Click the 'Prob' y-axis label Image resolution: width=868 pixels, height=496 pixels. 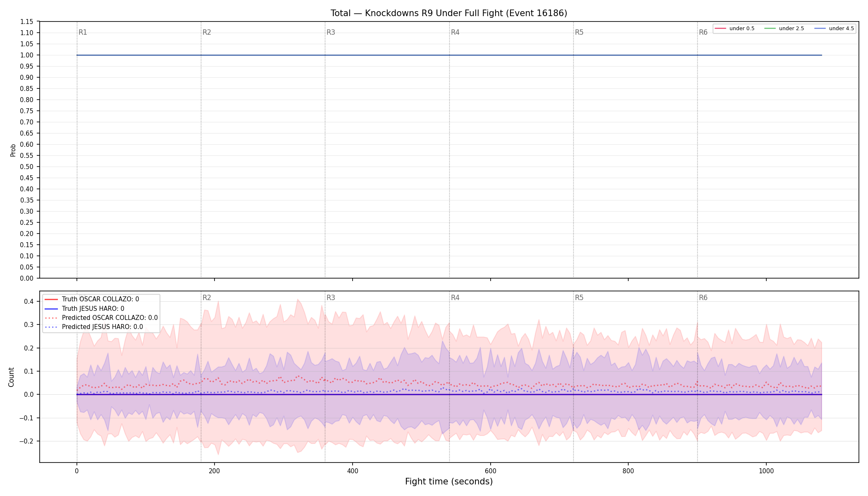(13, 150)
